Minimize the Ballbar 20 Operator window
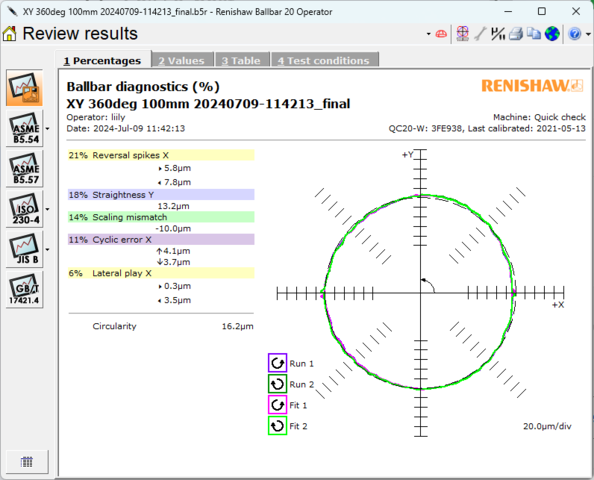The height and width of the screenshot is (480, 594). click(x=508, y=11)
